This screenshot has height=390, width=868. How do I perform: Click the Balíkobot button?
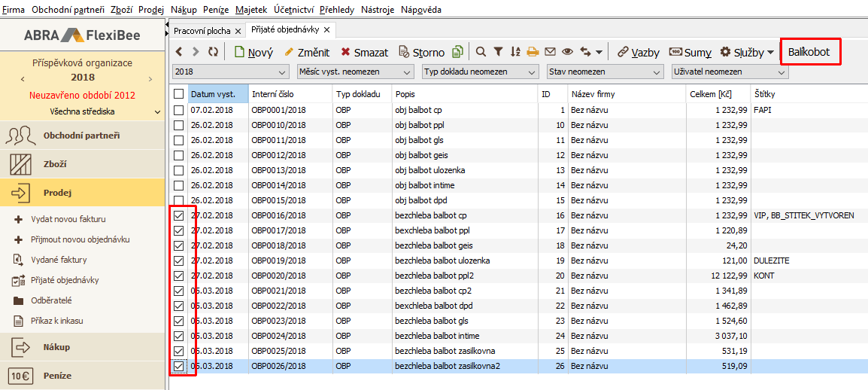coord(810,52)
